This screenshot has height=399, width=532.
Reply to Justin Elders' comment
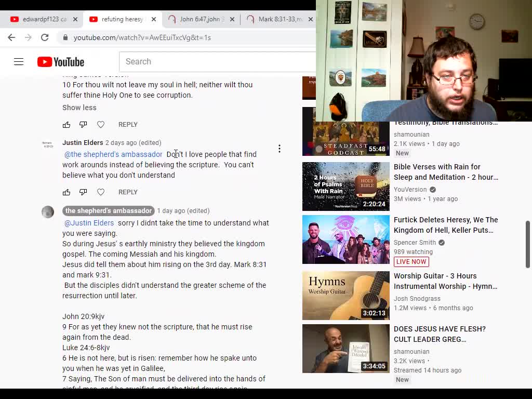(128, 192)
